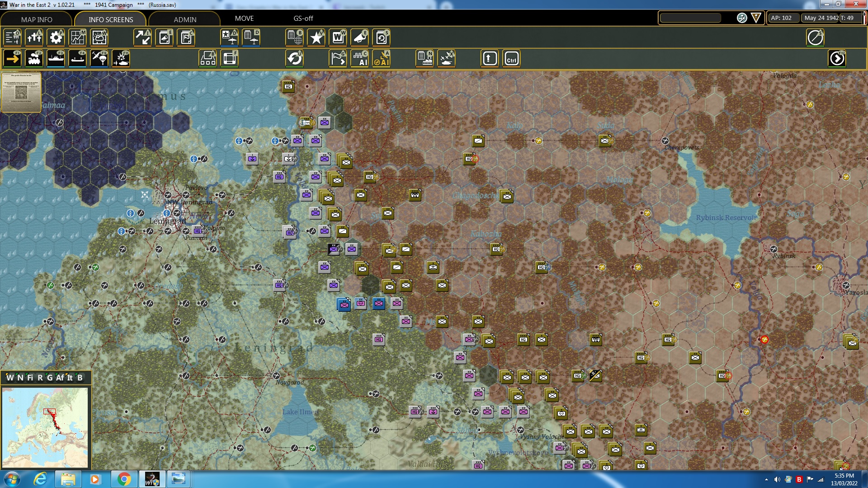Click the planes-and-tank icon (X)
The width and height of the screenshot is (868, 488).
click(447, 59)
